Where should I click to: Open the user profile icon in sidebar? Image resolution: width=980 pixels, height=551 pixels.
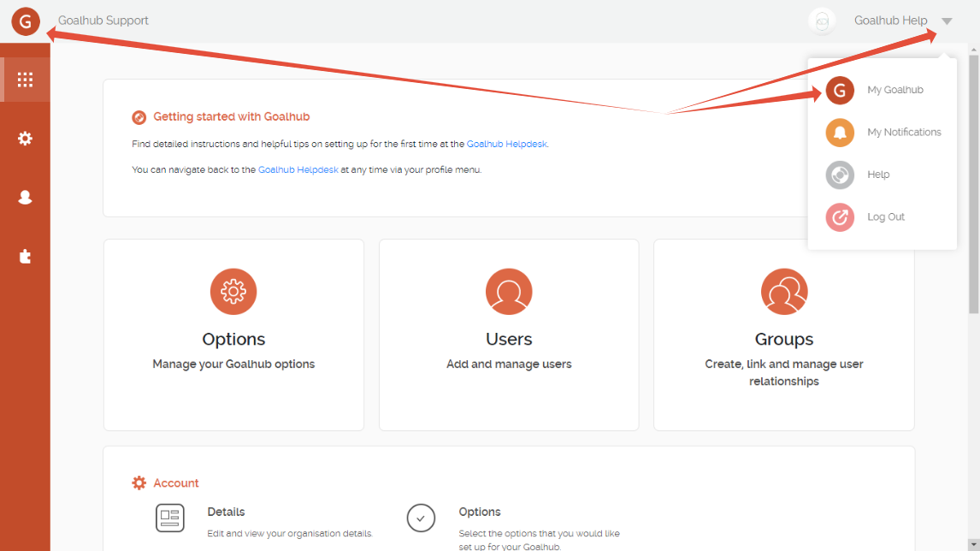[25, 197]
